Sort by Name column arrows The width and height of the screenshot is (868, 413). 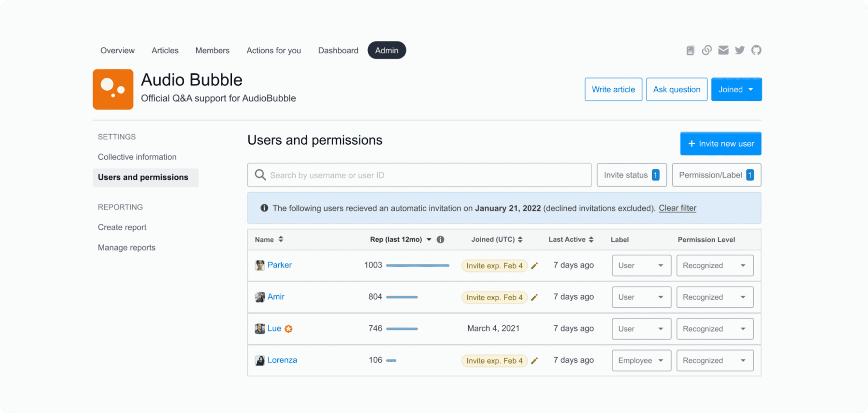(281, 239)
